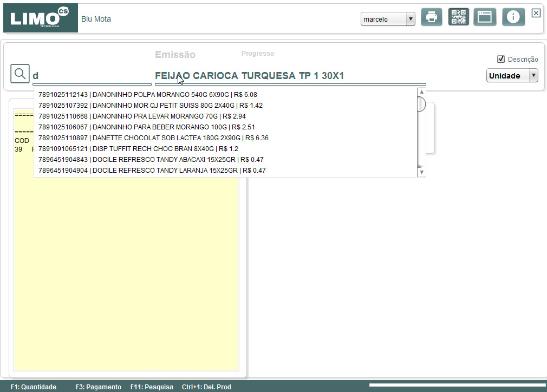This screenshot has width=547, height=392.
Task: Open the QR code icon button
Action: coord(458,17)
